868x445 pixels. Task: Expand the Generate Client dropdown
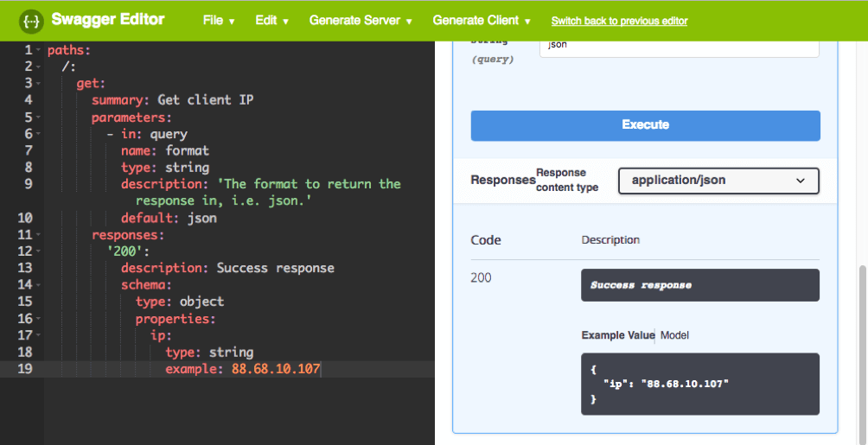tap(482, 21)
